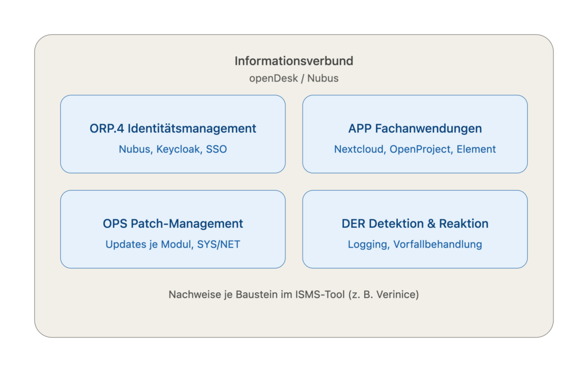Select Nextcloud, OpenProject, Element text
Viewport: 588px width, 372px height.
coord(415,149)
